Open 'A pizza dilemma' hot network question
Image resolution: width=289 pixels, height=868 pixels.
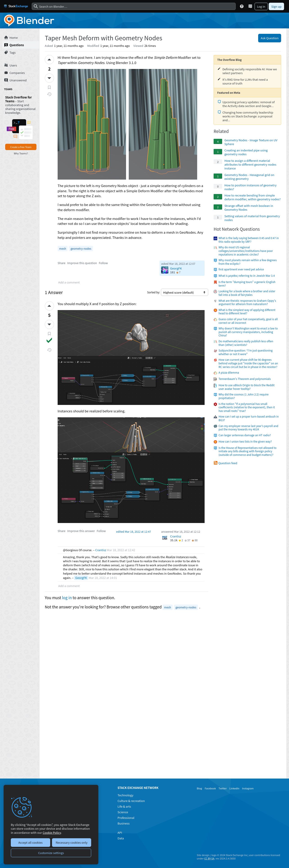click(x=229, y=373)
